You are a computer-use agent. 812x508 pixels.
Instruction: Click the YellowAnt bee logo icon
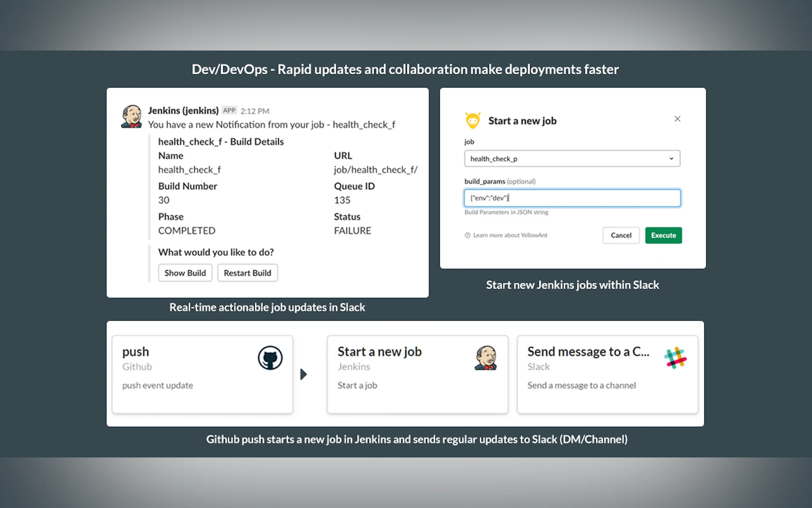click(472, 121)
